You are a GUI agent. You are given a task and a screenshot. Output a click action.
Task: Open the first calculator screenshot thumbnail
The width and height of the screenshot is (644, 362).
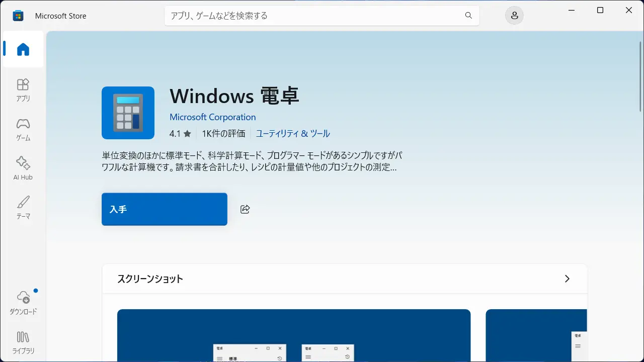[294, 335]
